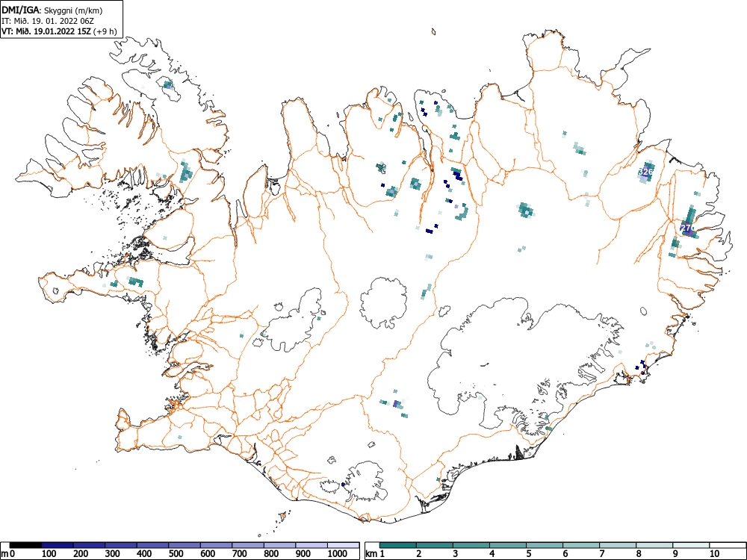
Task: Click the 5 tick label in the km legend
Action: (x=529, y=554)
